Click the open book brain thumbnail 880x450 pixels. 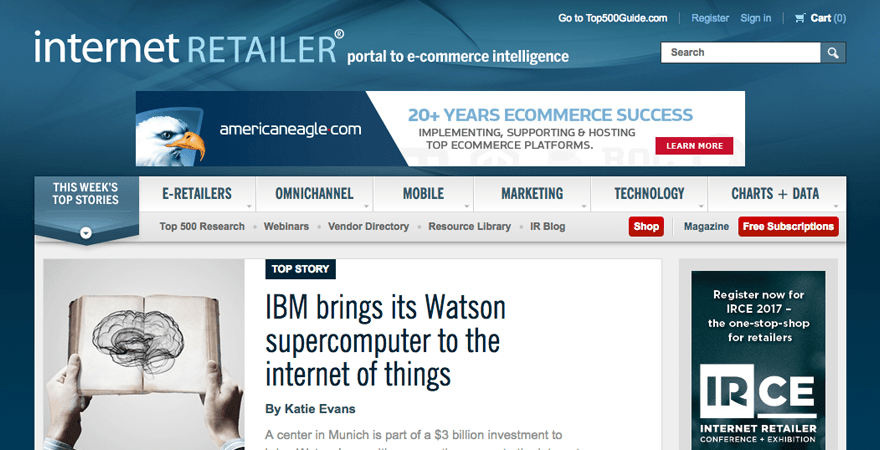point(144,355)
